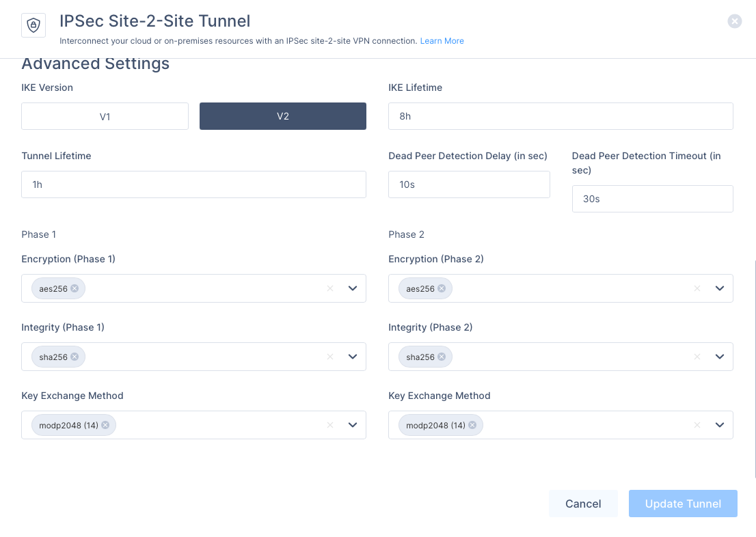The image size is (756, 537).
Task: Open the Learn More link
Action: click(x=442, y=41)
